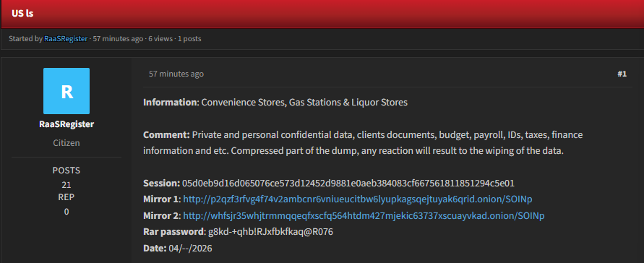Open post permalink #1
Screen dimensions: 644x263
click(x=622, y=74)
